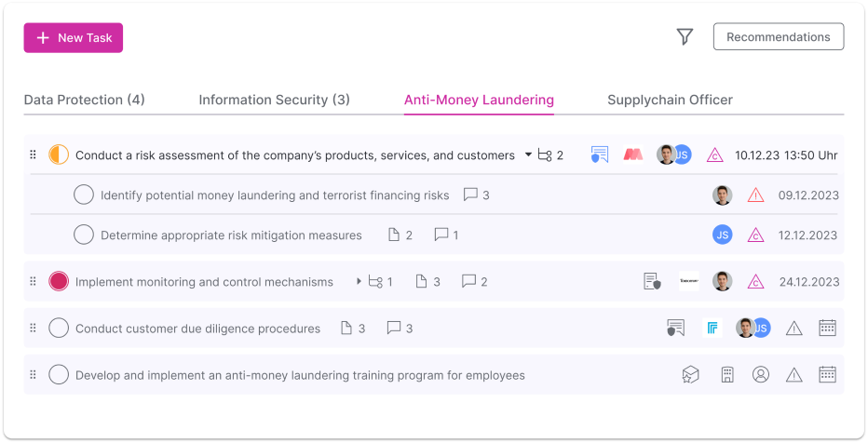Screen dimensions: 868x443
Task: Open Recommendations
Action: coord(778,37)
